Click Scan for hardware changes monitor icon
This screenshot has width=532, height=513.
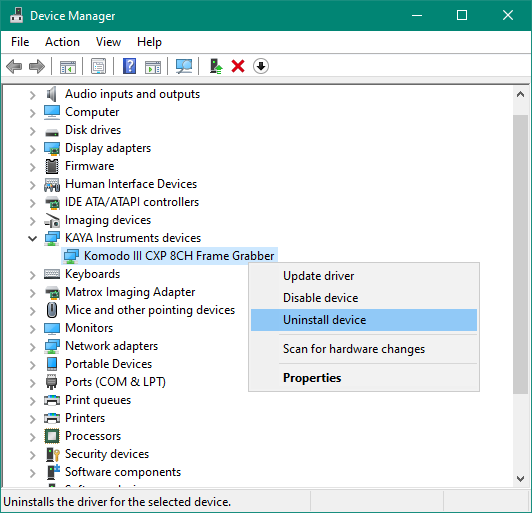tap(184, 66)
